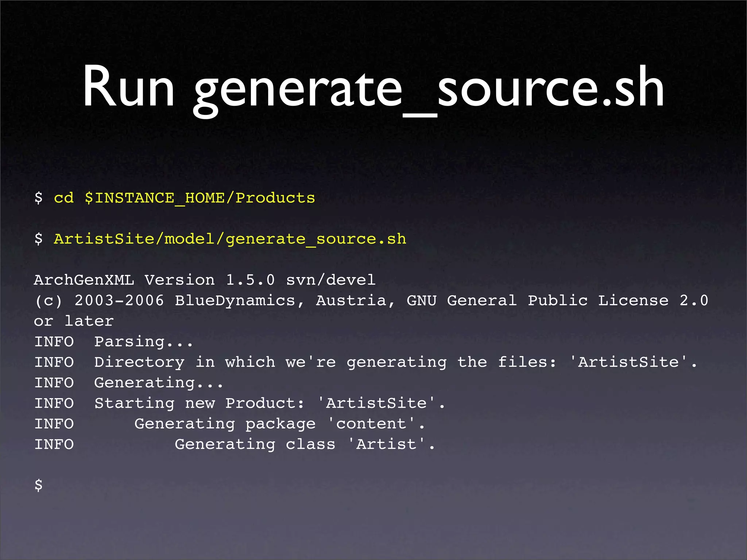Click the 'cd $INSTANCE_HOME/Products' command
The image size is (747, 560).
(184, 198)
